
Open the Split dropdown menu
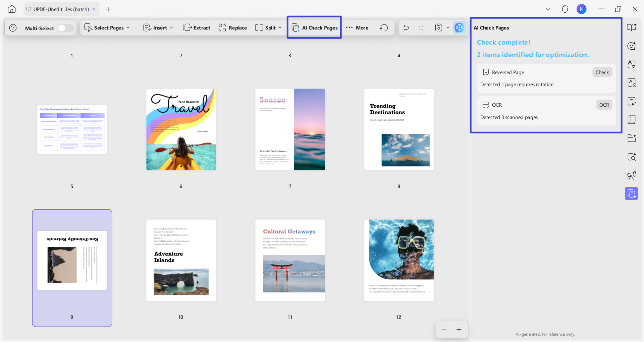tap(268, 28)
